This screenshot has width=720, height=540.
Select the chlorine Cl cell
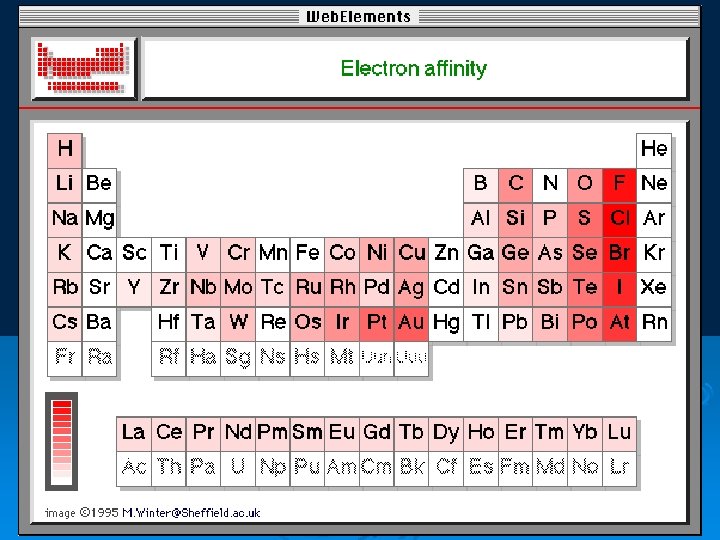tap(619, 220)
